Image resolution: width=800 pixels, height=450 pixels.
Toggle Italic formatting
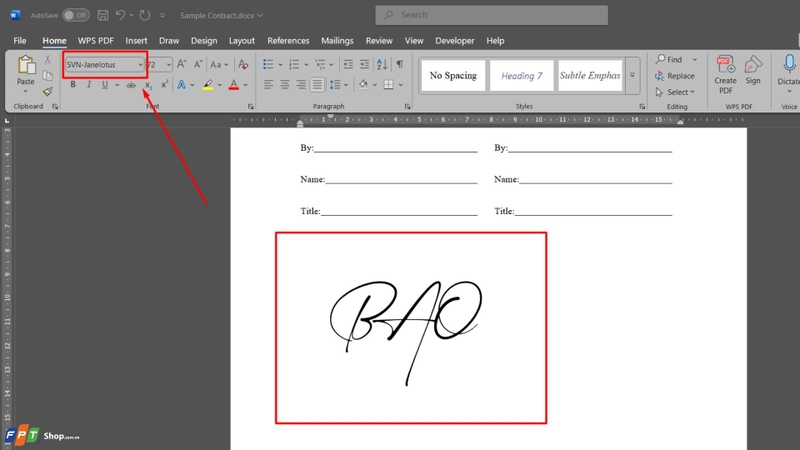[x=89, y=85]
